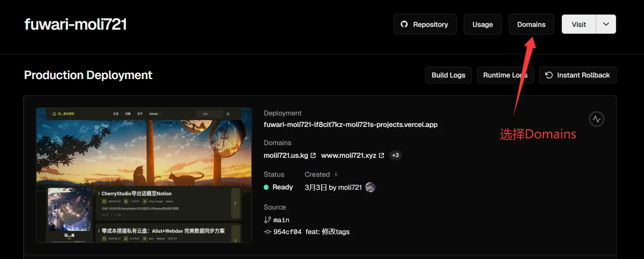644x259 pixels.
Task: Click Instant Rollback
Action: coord(578,75)
